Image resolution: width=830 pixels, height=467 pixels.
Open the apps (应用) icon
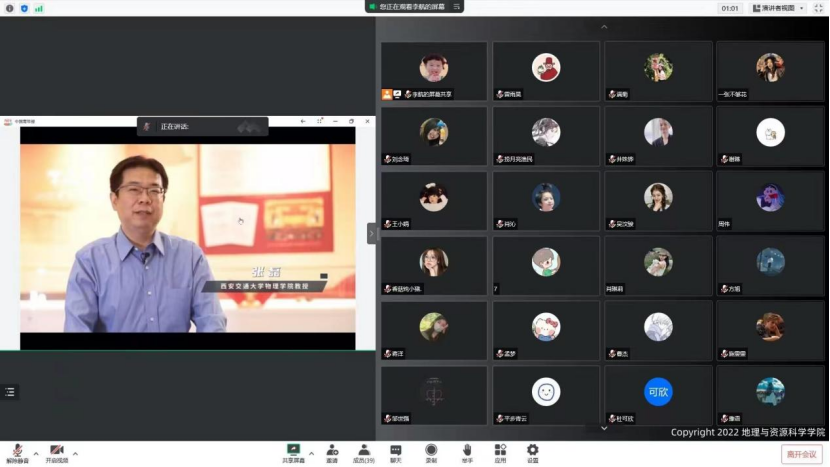click(x=500, y=454)
